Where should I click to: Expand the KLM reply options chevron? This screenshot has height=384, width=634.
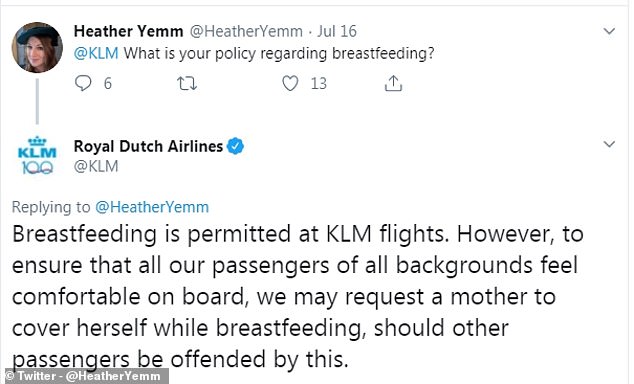coord(609,144)
